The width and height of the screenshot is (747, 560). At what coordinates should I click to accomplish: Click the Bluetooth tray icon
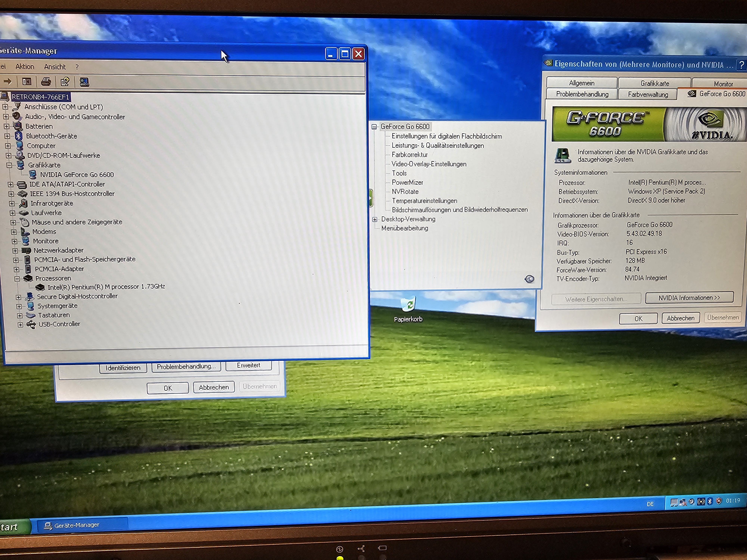click(x=709, y=501)
